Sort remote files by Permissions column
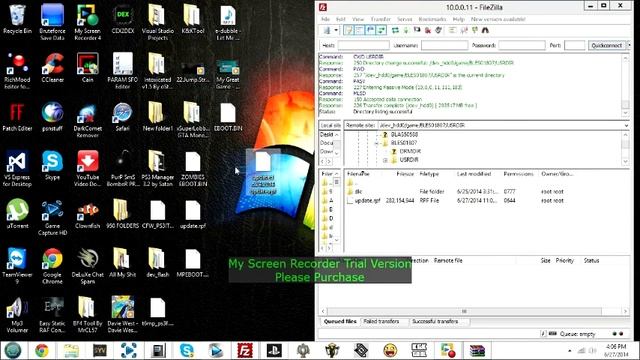The image size is (640, 360). pos(518,174)
